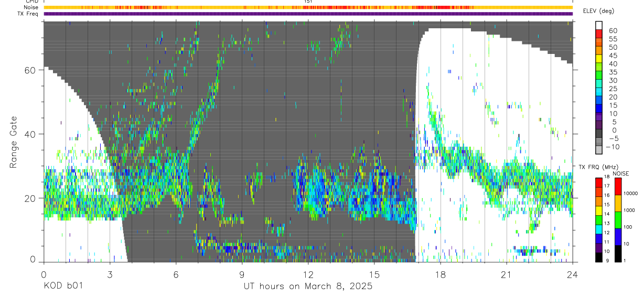
Task: Click the '10000' label on NOISE scale
Action: (x=631, y=193)
